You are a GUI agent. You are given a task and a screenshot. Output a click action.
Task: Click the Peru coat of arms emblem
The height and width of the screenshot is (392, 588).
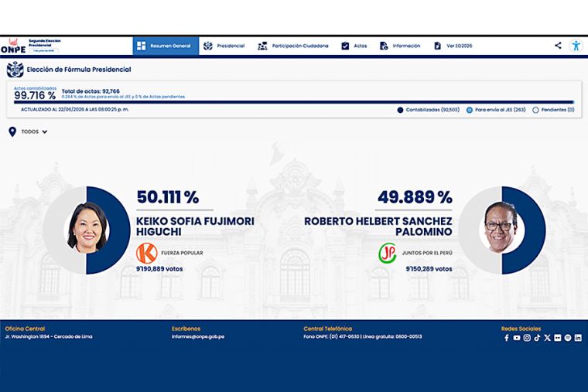15,70
